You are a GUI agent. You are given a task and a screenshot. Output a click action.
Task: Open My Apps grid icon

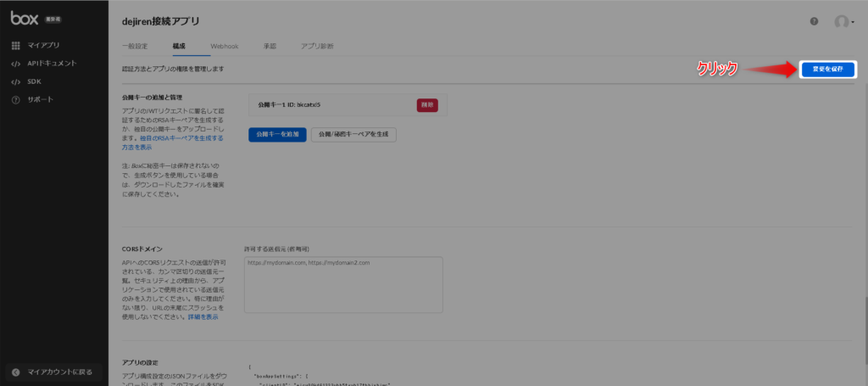15,46
